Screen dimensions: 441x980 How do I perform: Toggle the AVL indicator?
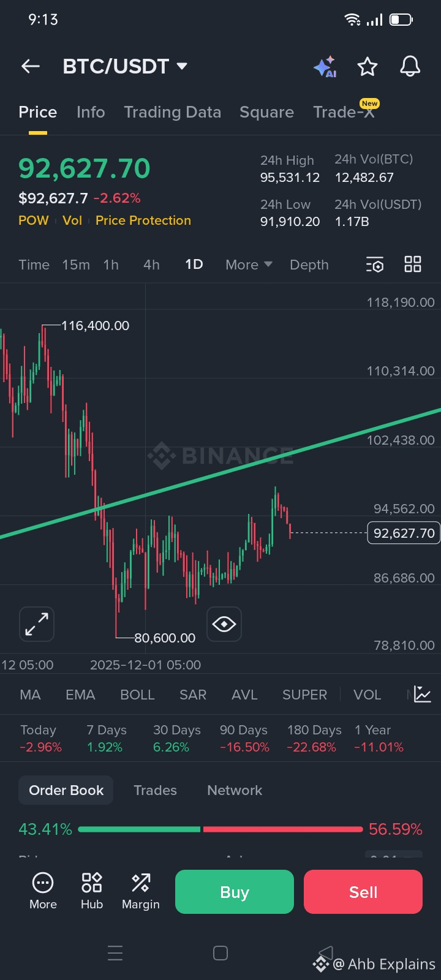click(244, 695)
